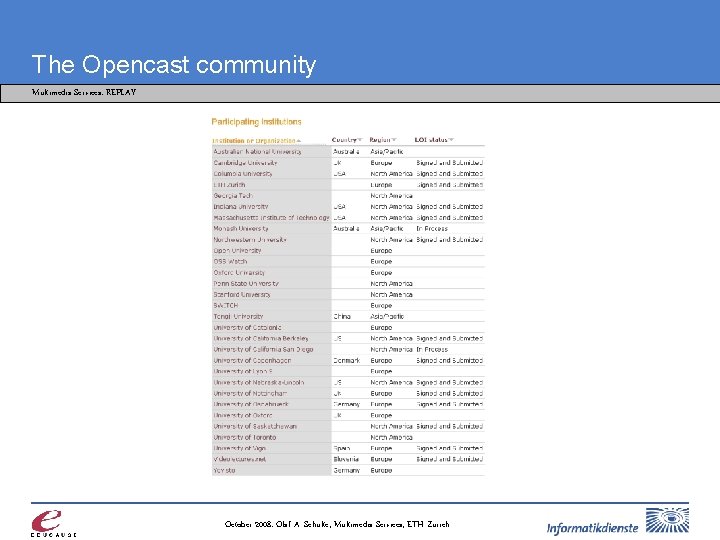Select University of Lyon row name

point(243,371)
